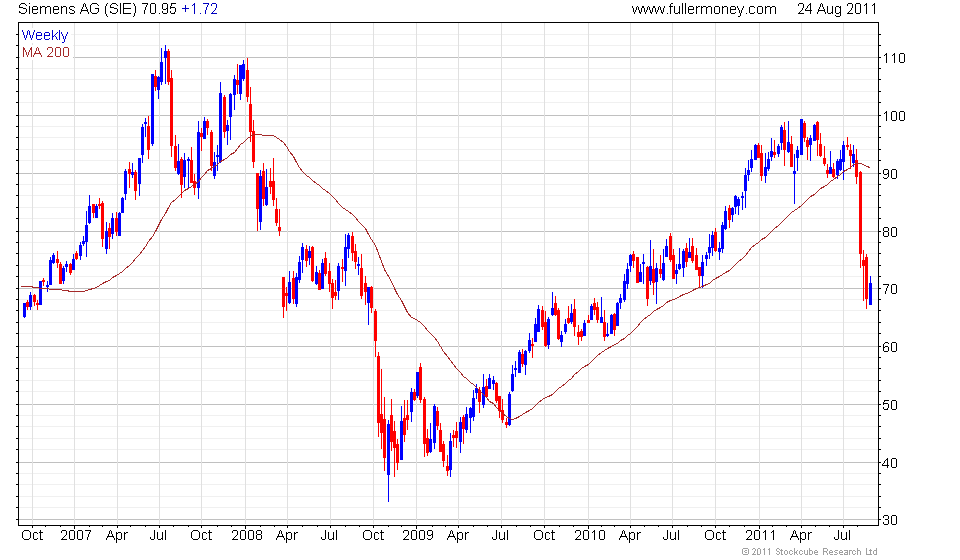Click the 110 price axis label
This screenshot has height=560, width=960.
[893, 58]
